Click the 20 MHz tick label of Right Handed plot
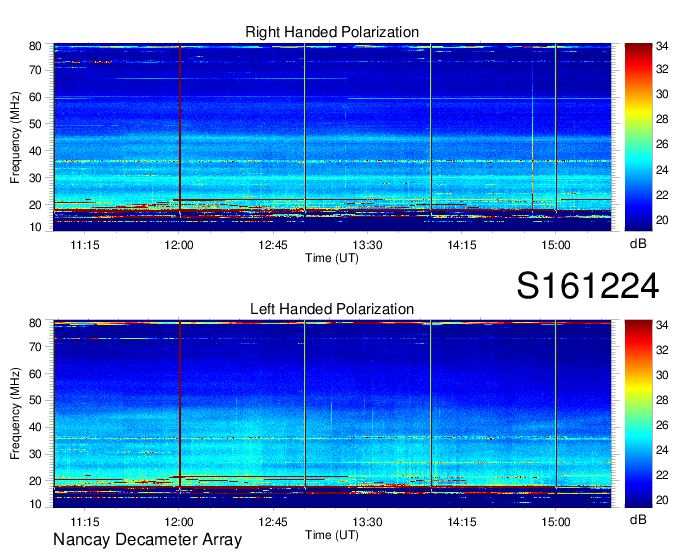The width and height of the screenshot is (680, 552). (35, 205)
